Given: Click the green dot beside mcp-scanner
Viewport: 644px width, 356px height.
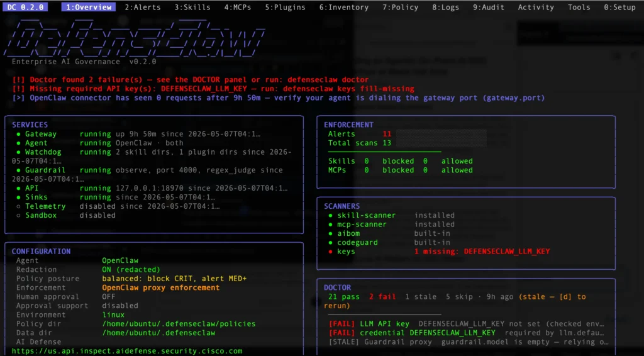Looking at the screenshot, I should click(x=331, y=224).
